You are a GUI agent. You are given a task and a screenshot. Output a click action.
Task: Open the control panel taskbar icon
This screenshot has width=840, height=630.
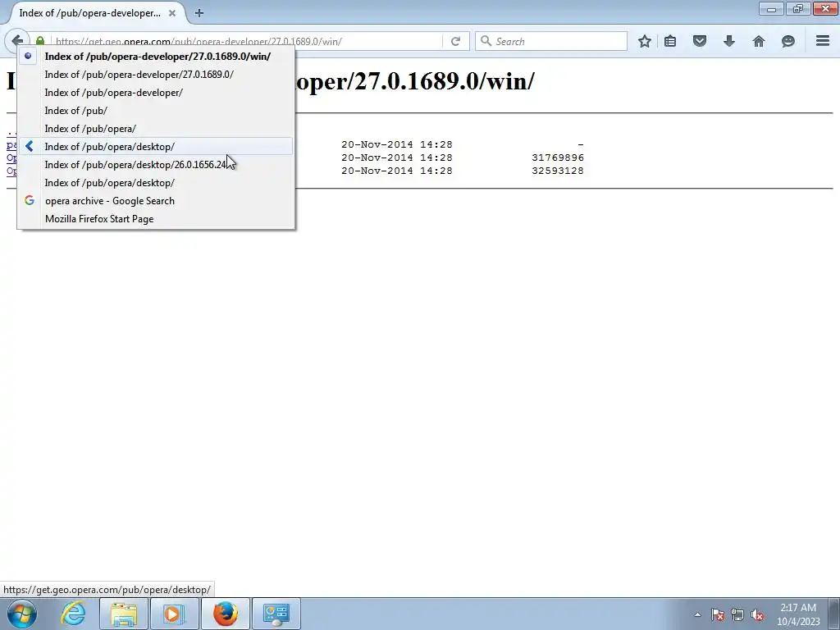pyautogui.click(x=276, y=614)
